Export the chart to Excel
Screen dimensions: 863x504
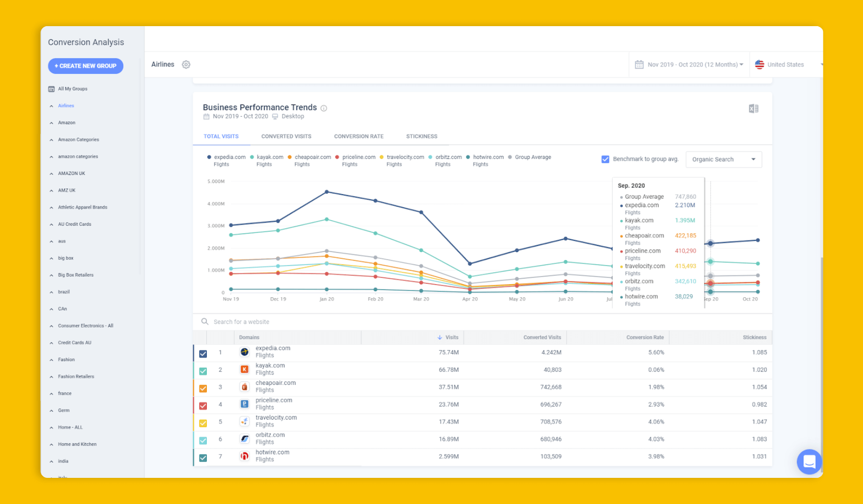coord(754,108)
